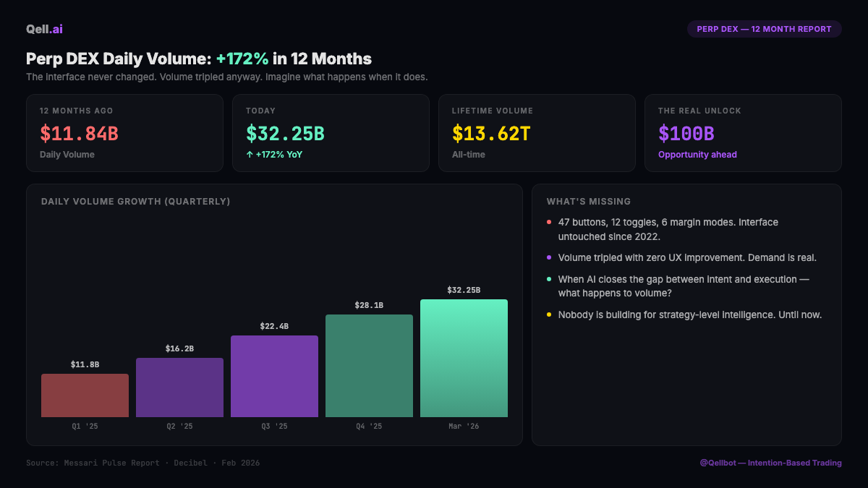This screenshot has height=488, width=868.
Task: Select the Q2 '25 purple bar
Action: click(179, 388)
